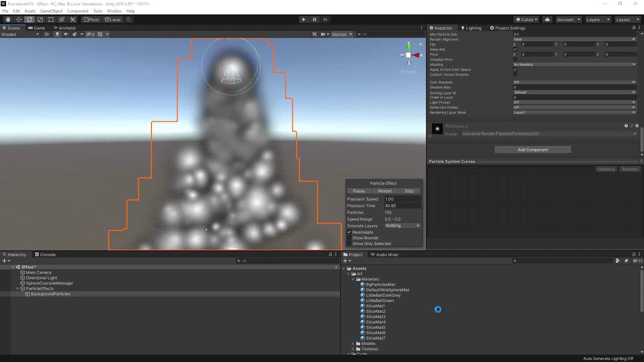The width and height of the screenshot is (644, 362).
Task: Pause the game playback
Action: pyautogui.click(x=314, y=20)
